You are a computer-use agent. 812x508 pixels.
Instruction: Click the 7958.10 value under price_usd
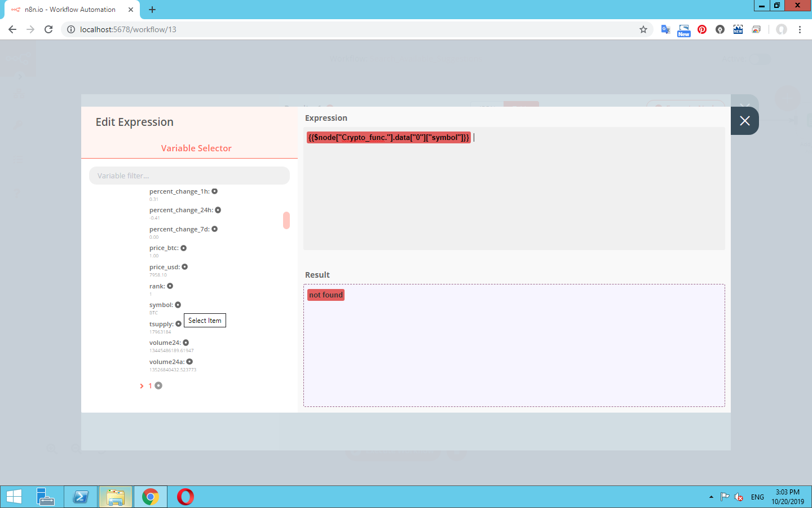point(158,275)
